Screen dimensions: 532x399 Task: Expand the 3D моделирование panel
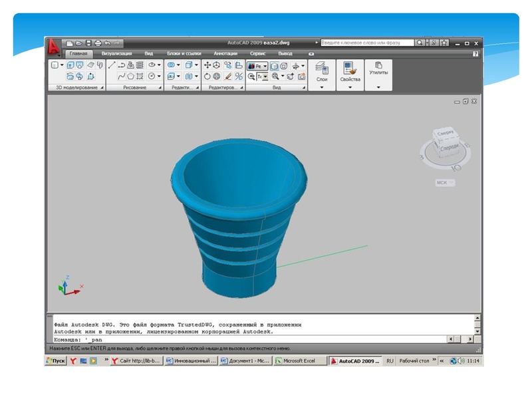click(x=102, y=87)
